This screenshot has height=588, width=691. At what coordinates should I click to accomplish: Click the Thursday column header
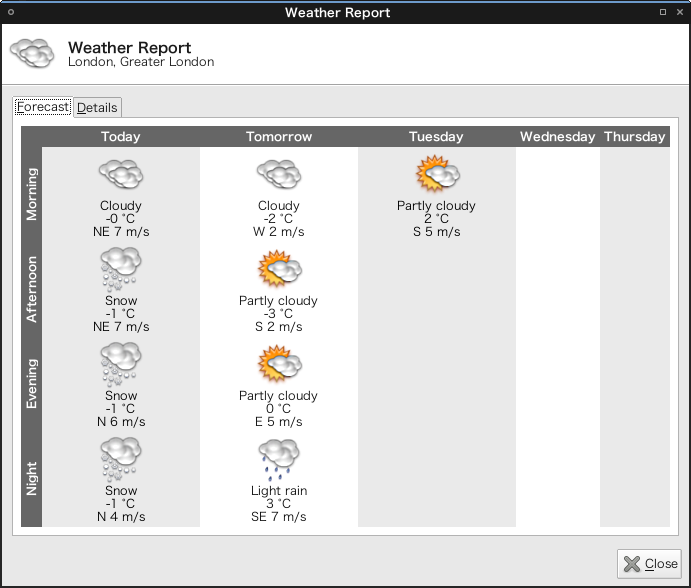pyautogui.click(x=634, y=137)
